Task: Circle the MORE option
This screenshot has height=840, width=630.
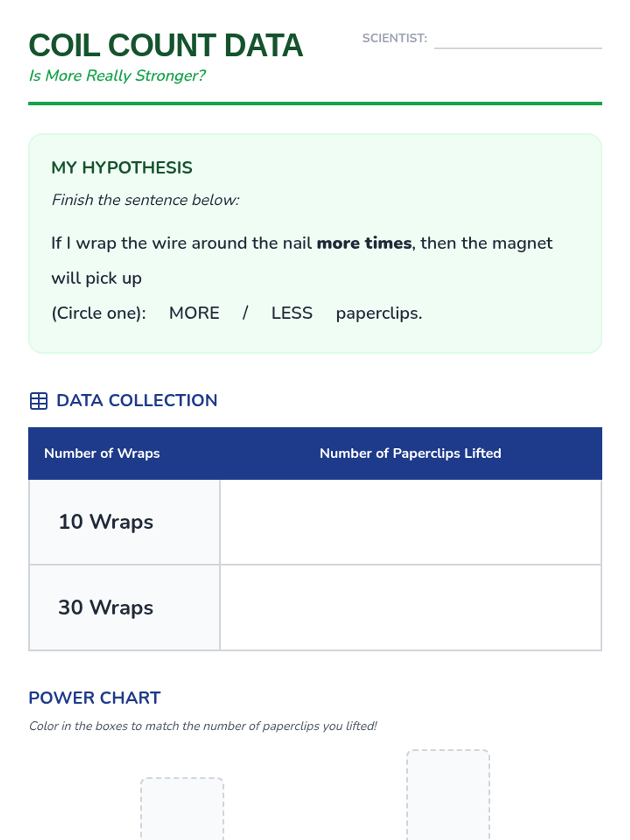Action: click(x=194, y=313)
